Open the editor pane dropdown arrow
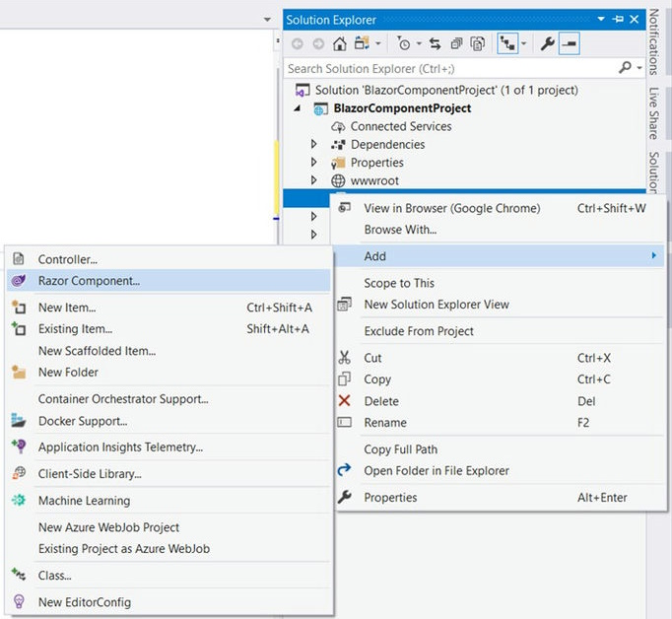 (x=267, y=20)
